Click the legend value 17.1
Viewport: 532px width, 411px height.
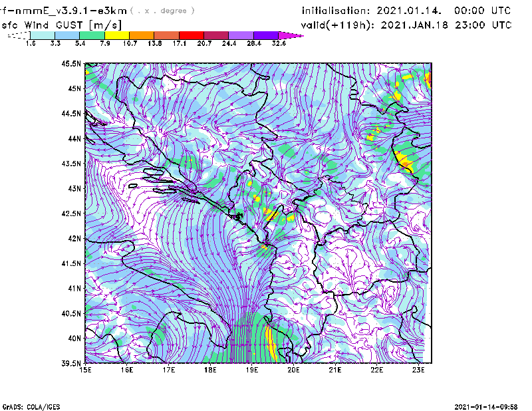click(x=179, y=43)
